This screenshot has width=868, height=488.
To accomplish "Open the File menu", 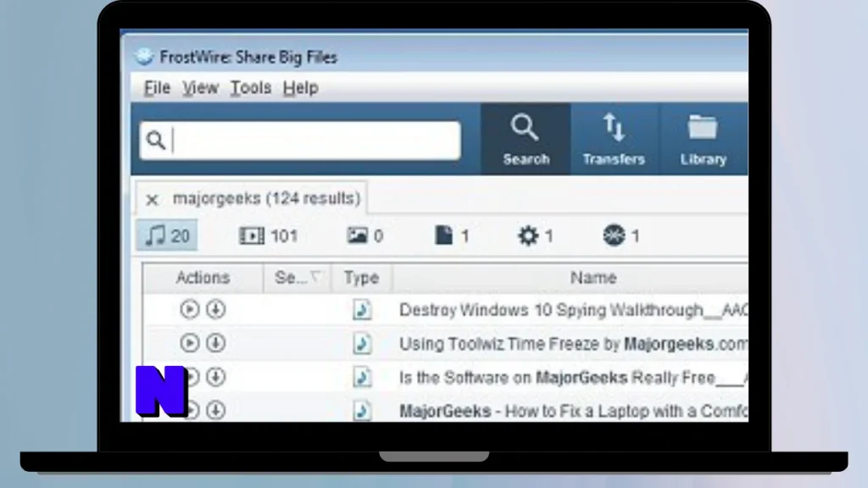I will coord(157,87).
